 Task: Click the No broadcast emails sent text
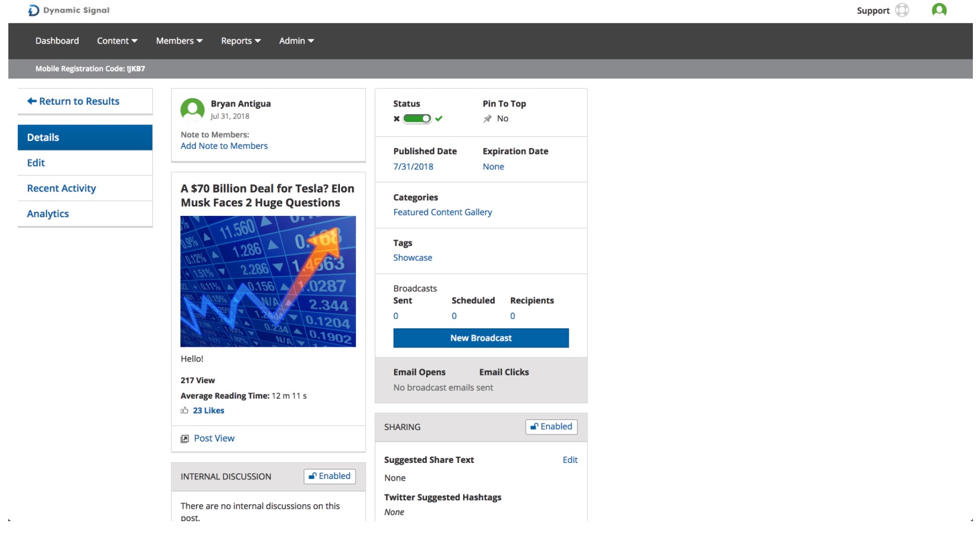443,387
